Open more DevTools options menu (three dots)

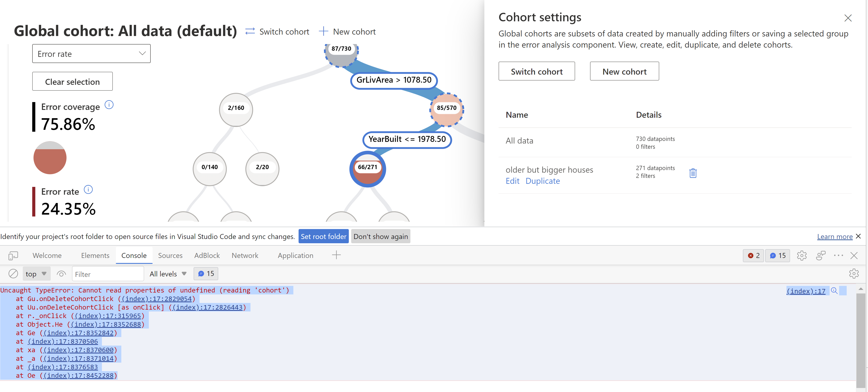[838, 255]
